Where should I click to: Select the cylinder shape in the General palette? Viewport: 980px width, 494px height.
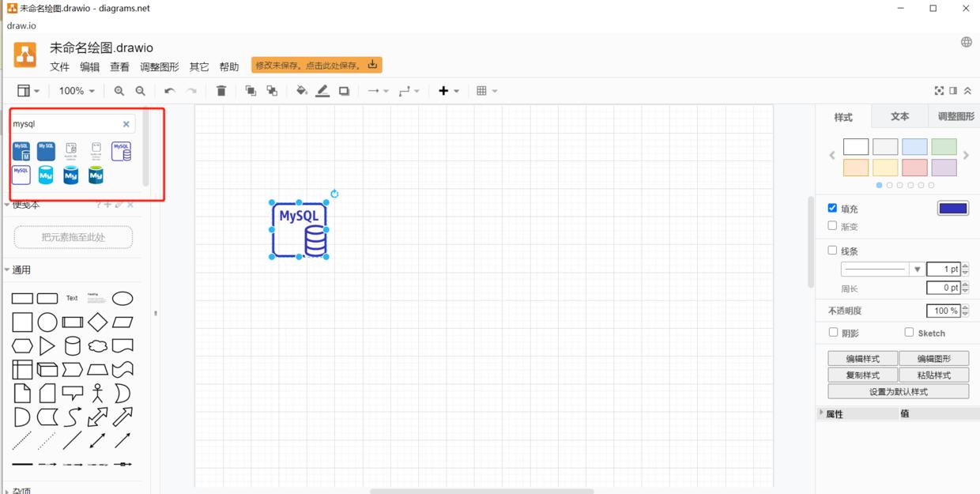(72, 346)
